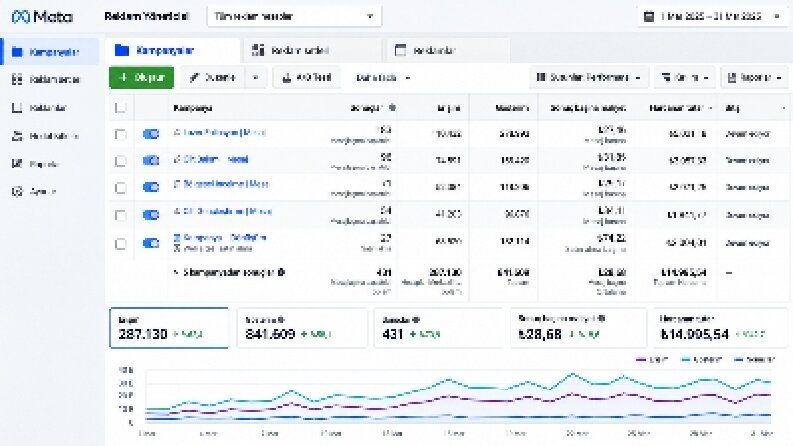Viewport: 793px width, 446px height.
Task: Open the Sütunlar: Performans dropdown
Action: (590, 78)
